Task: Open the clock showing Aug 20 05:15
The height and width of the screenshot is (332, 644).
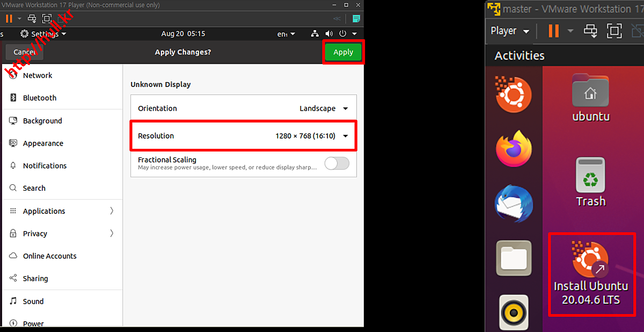Action: tap(183, 34)
